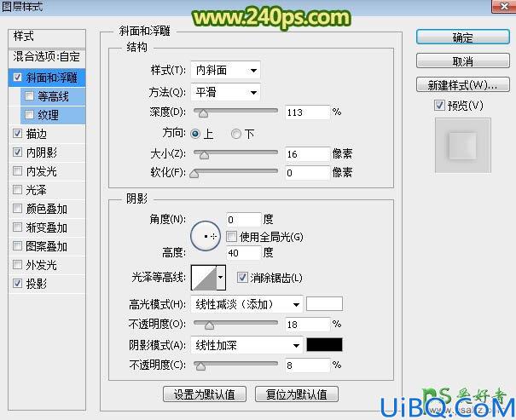
Task: Click 新建样式(W)... button
Action: tap(463, 85)
